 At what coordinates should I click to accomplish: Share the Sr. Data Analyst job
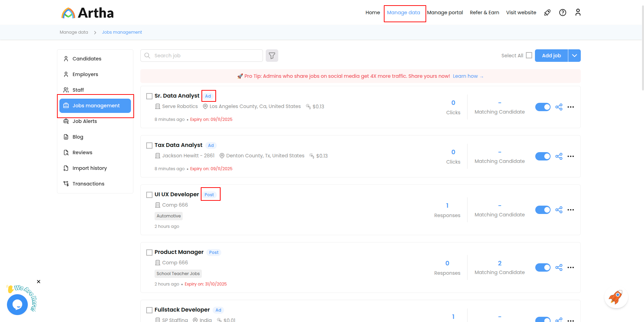click(x=559, y=107)
